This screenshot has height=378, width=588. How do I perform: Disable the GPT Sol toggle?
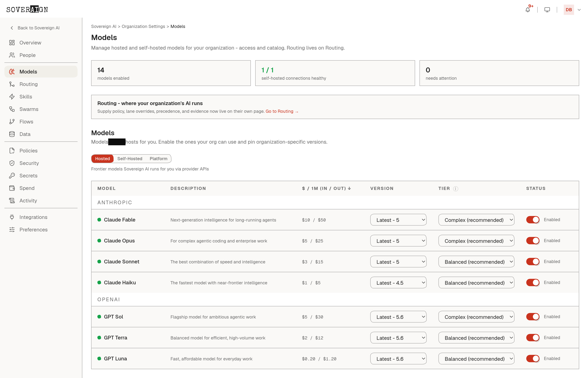[x=533, y=317]
